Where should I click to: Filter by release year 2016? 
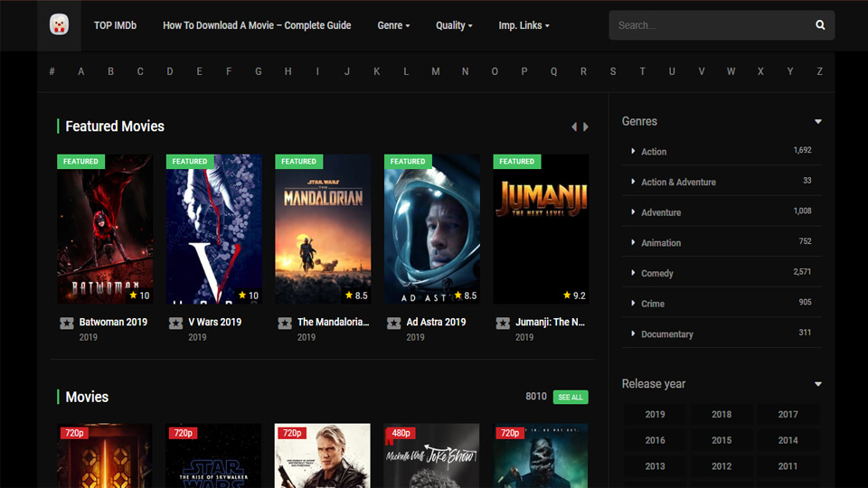(x=655, y=440)
